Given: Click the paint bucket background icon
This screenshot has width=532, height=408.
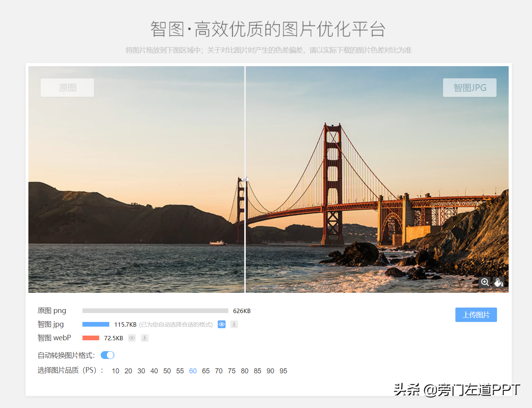Looking at the screenshot, I should coord(499,282).
